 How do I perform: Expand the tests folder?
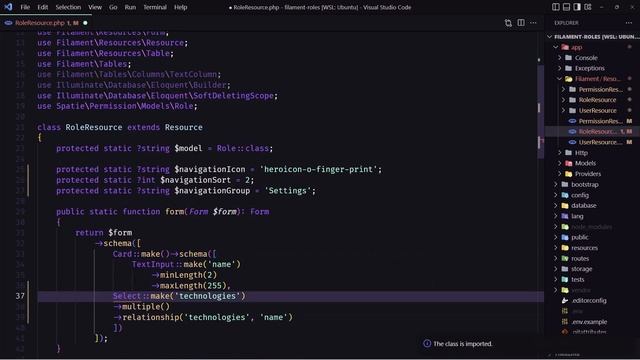tap(556, 280)
